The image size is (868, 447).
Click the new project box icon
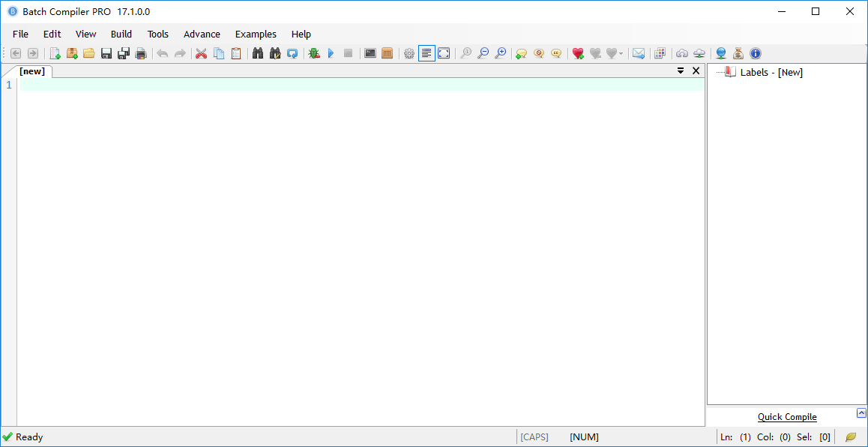pos(72,54)
